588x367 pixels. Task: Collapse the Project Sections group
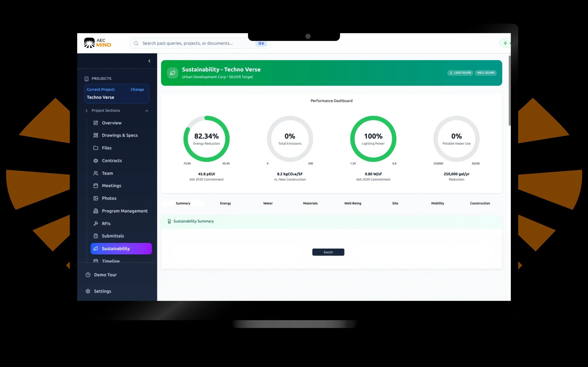(147, 111)
